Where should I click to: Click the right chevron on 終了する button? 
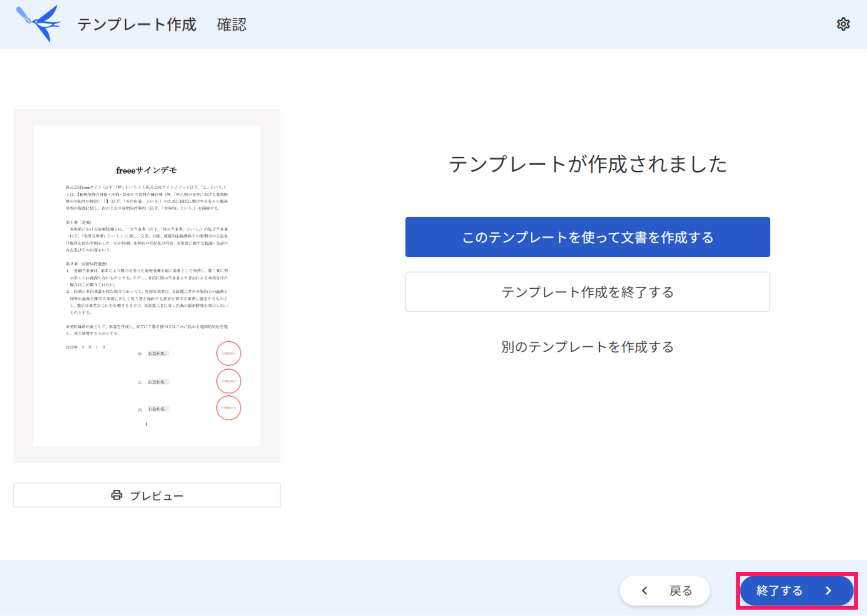point(829,590)
